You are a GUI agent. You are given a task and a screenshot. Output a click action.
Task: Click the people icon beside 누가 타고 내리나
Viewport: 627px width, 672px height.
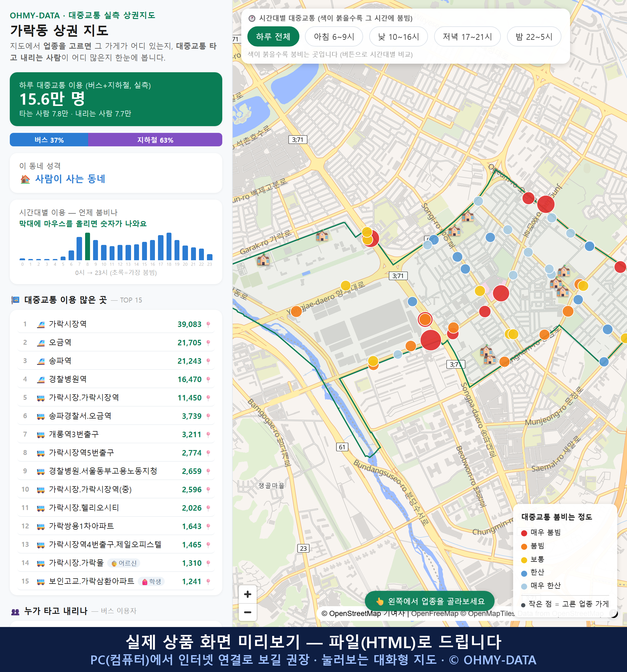15,611
